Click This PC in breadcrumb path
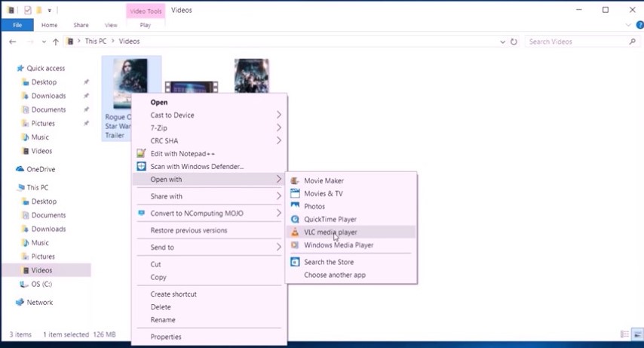The image size is (644, 348). click(96, 41)
